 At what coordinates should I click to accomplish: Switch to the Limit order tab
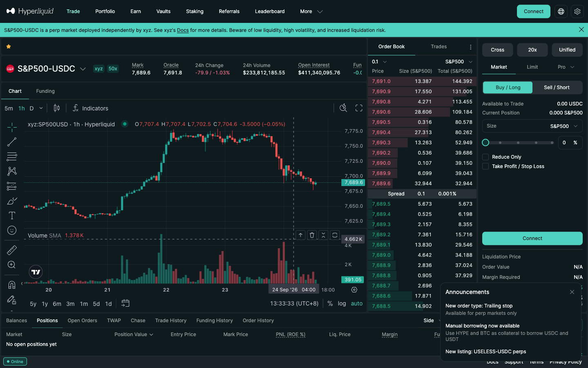532,67
